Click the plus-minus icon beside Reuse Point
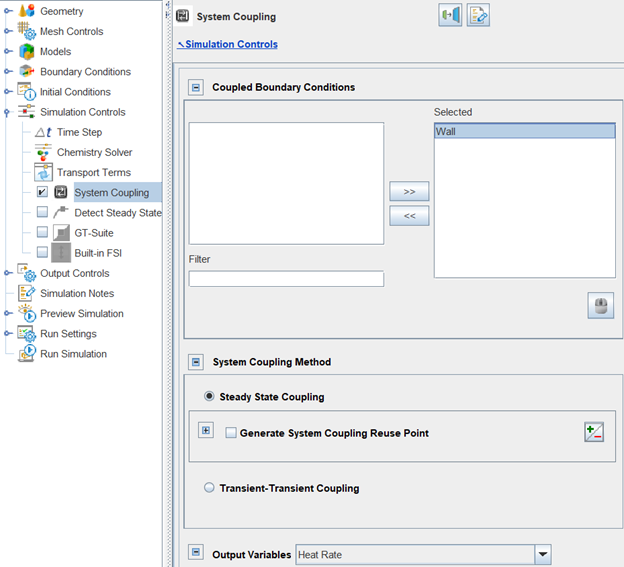The height and width of the screenshot is (567, 624). pos(595,432)
